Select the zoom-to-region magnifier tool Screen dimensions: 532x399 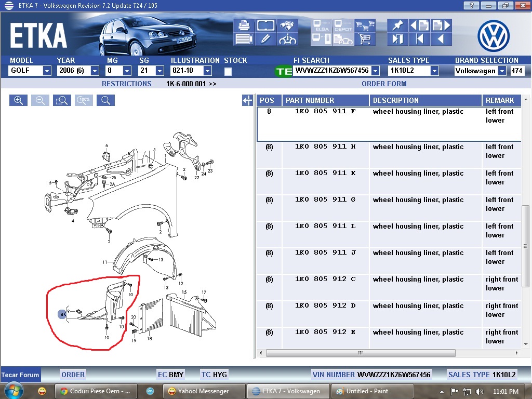click(x=62, y=100)
